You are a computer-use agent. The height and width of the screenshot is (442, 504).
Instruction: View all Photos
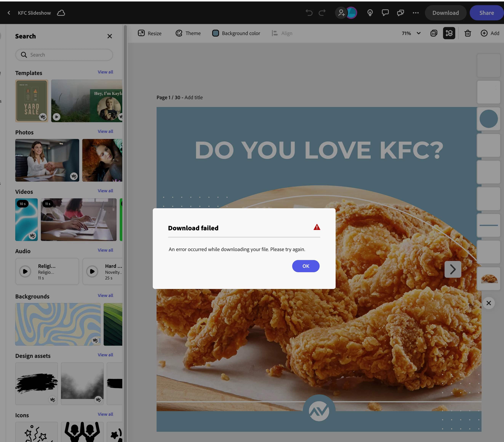click(105, 131)
